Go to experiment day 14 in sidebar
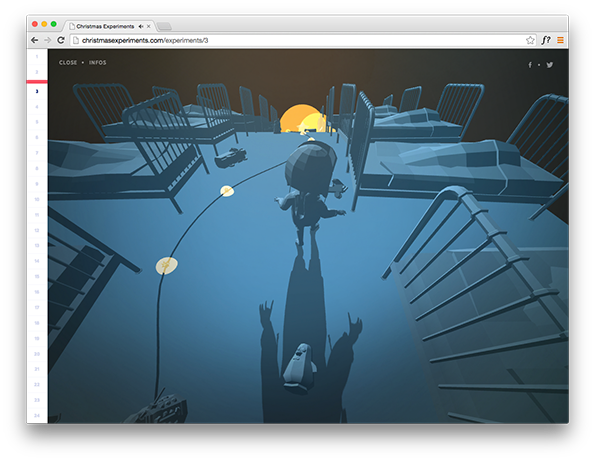Image resolution: width=595 pixels, height=461 pixels. [x=37, y=261]
